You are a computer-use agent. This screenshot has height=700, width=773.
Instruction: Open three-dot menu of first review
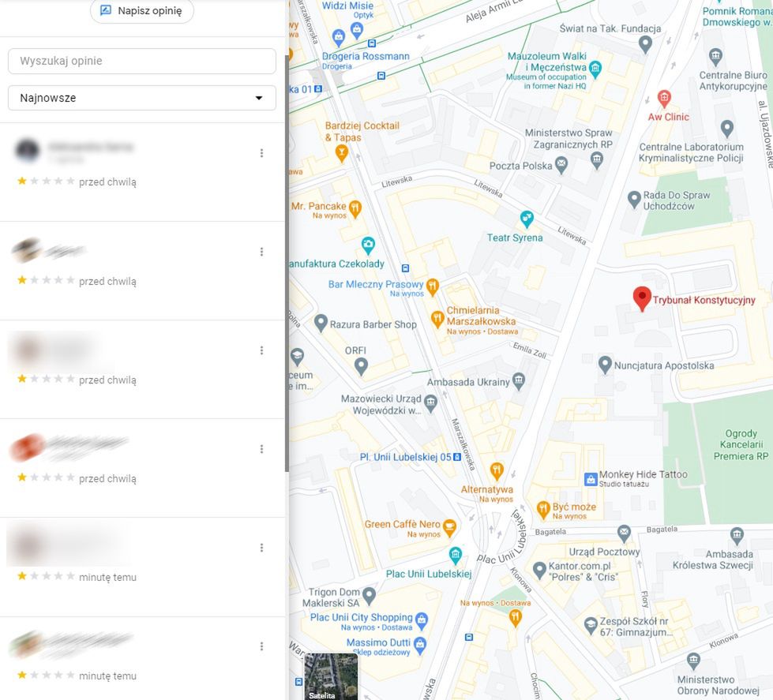pyautogui.click(x=262, y=153)
